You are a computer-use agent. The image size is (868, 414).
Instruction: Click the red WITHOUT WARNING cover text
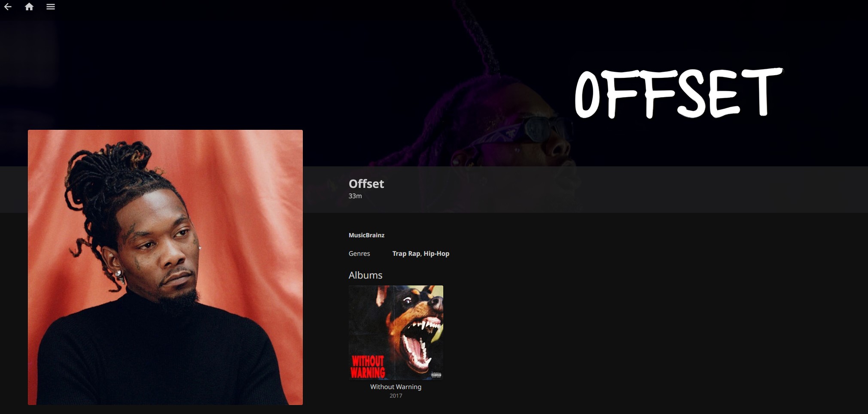368,367
